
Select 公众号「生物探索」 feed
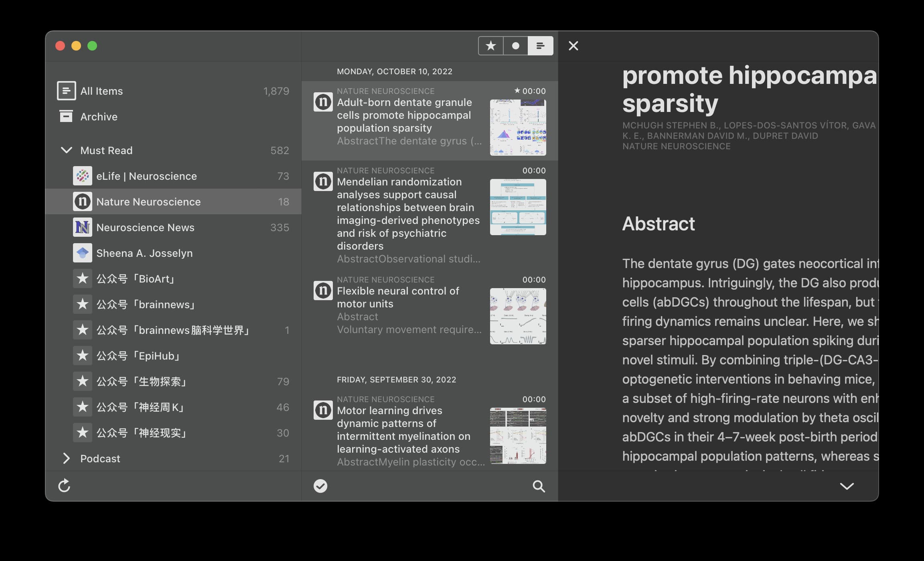[173, 381]
